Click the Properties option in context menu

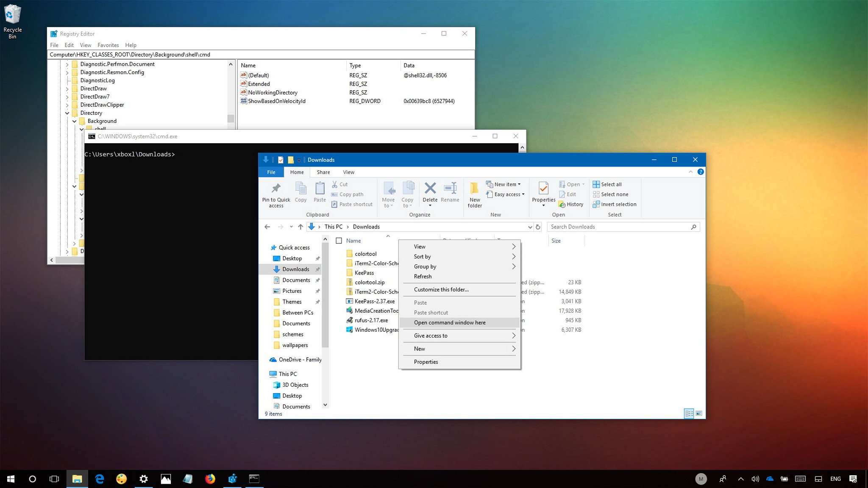[426, 362]
